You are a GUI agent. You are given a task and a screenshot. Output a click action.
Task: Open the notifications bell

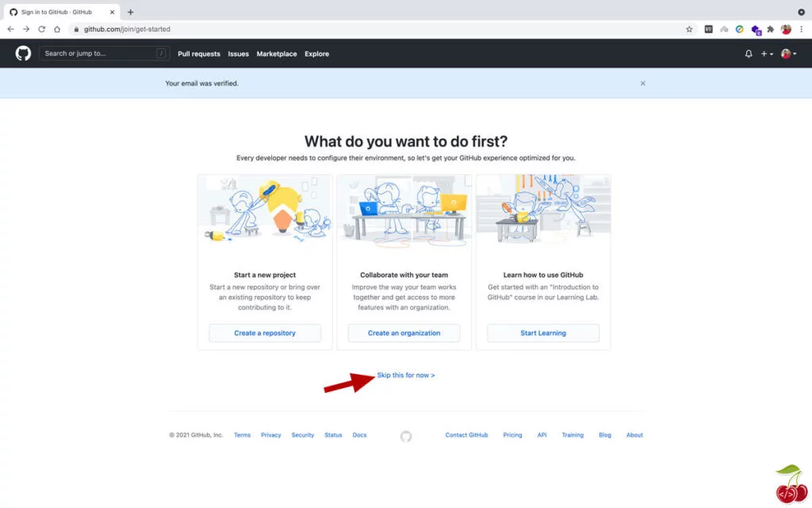click(747, 53)
